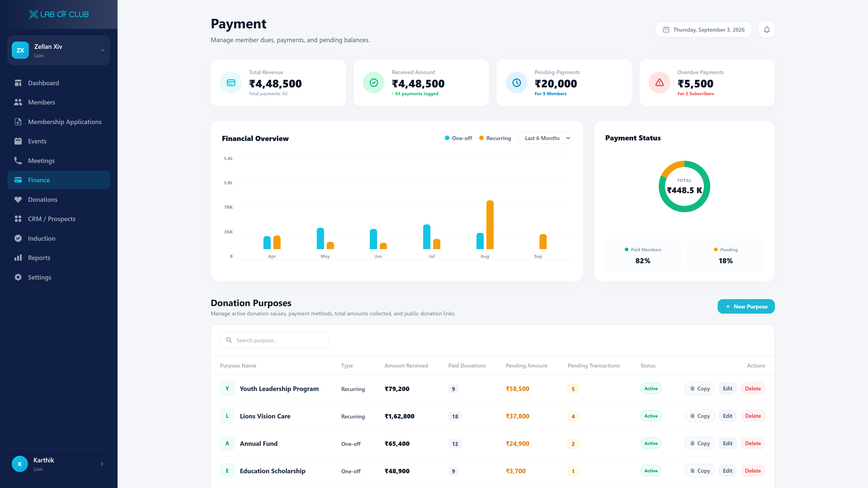The height and width of the screenshot is (488, 868).
Task: Click pending transactions badge 4 for Lions Vision Care
Action: pos(573,417)
